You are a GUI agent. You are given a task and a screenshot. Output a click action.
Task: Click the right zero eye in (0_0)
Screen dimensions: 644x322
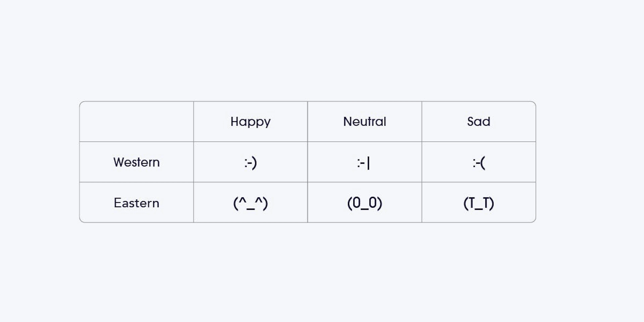pos(372,203)
